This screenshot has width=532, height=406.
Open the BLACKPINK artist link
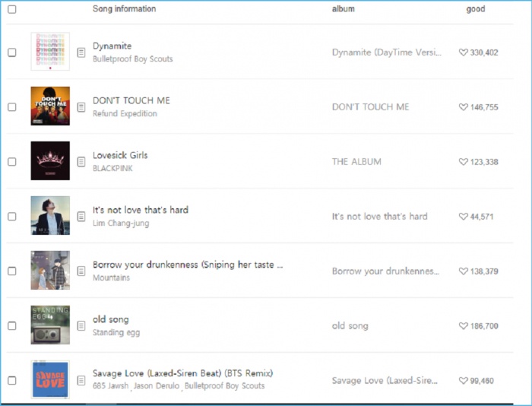point(112,168)
